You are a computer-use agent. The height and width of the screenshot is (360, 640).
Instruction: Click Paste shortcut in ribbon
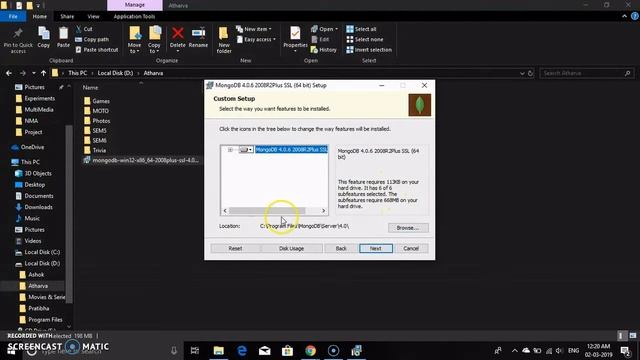click(x=97, y=50)
